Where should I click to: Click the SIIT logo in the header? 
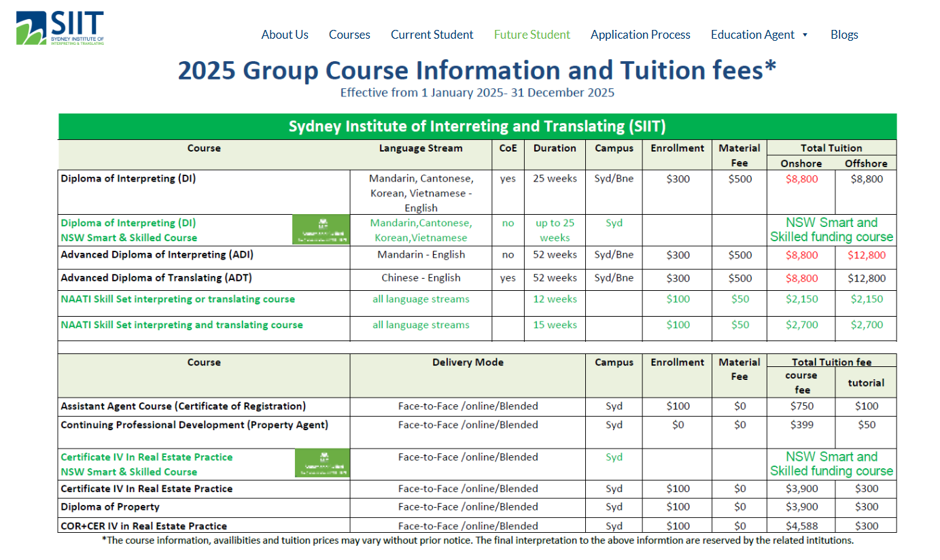click(x=60, y=28)
